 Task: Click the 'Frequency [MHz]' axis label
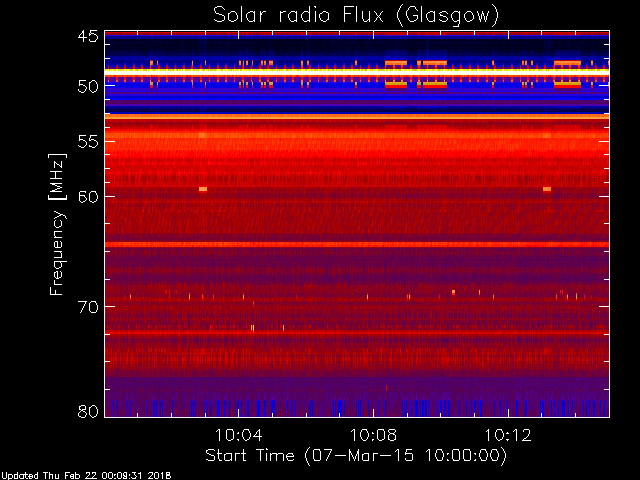point(58,224)
